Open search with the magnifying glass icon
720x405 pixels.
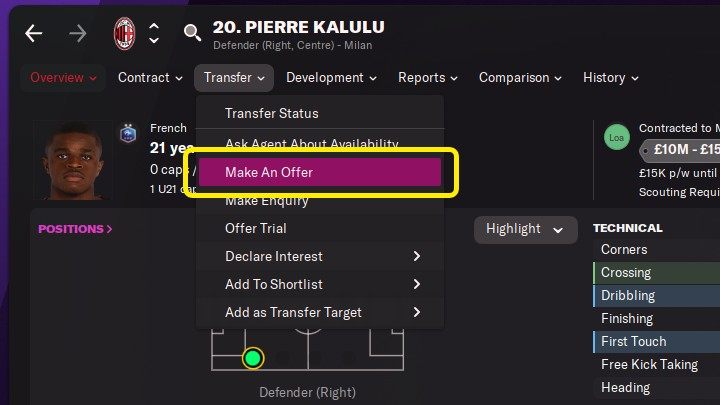tap(192, 33)
